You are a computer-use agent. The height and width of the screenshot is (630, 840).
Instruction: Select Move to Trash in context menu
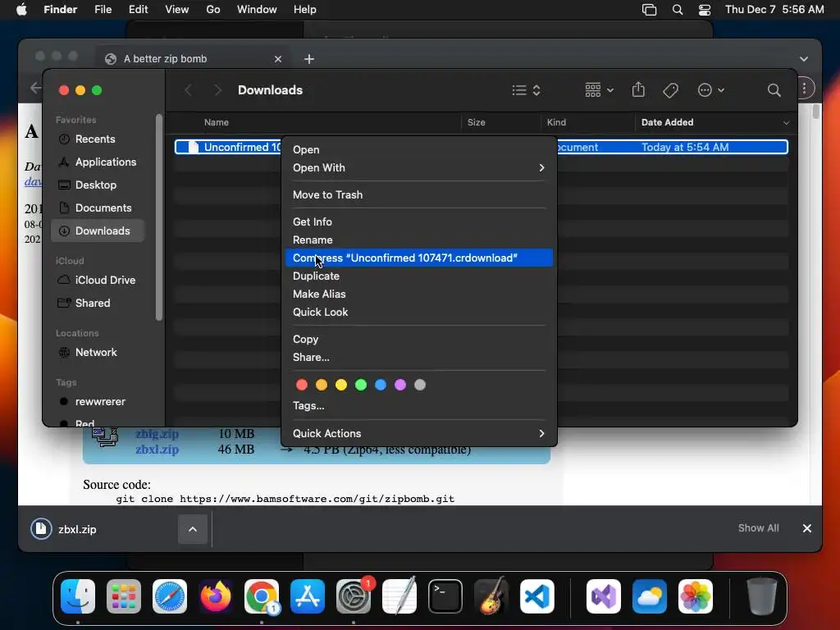[418, 195]
